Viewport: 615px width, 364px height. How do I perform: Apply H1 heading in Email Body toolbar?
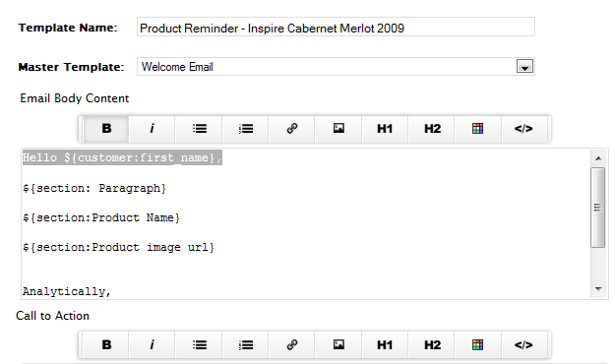click(x=385, y=129)
